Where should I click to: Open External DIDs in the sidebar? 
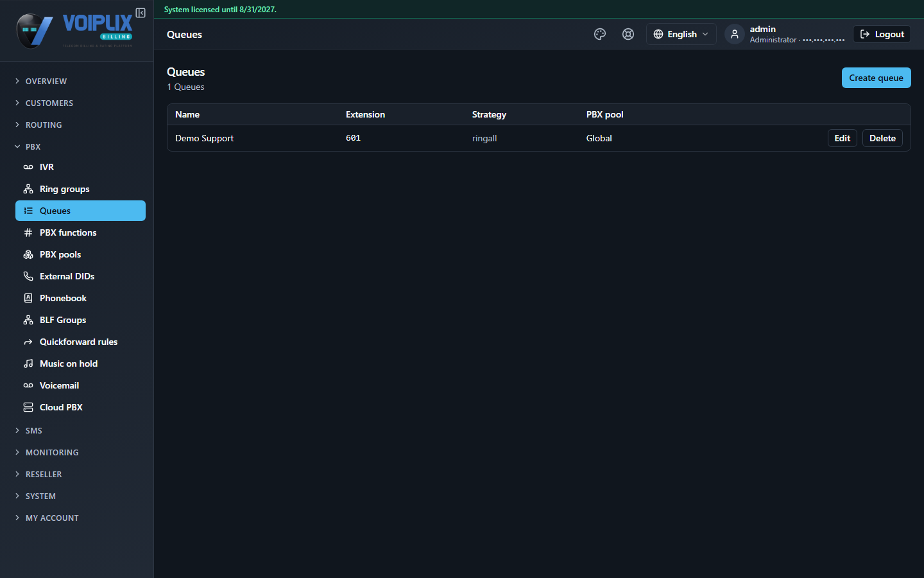pyautogui.click(x=80, y=276)
